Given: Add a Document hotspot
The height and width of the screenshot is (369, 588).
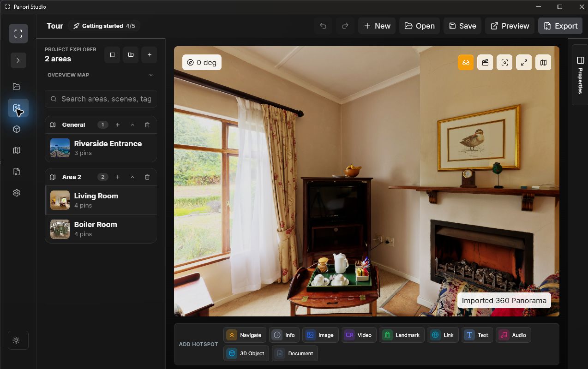Looking at the screenshot, I should tap(295, 353).
